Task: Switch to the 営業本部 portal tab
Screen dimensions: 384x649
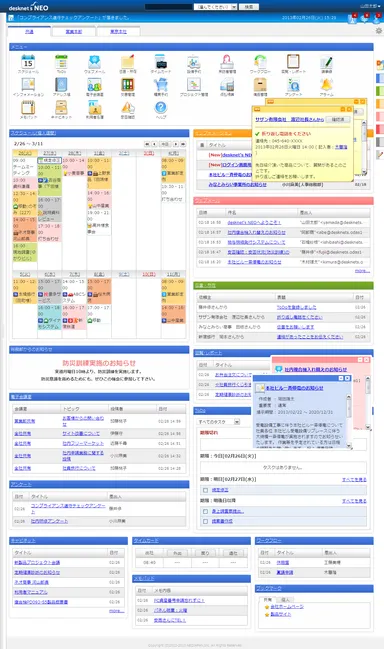Action: pyautogui.click(x=74, y=31)
